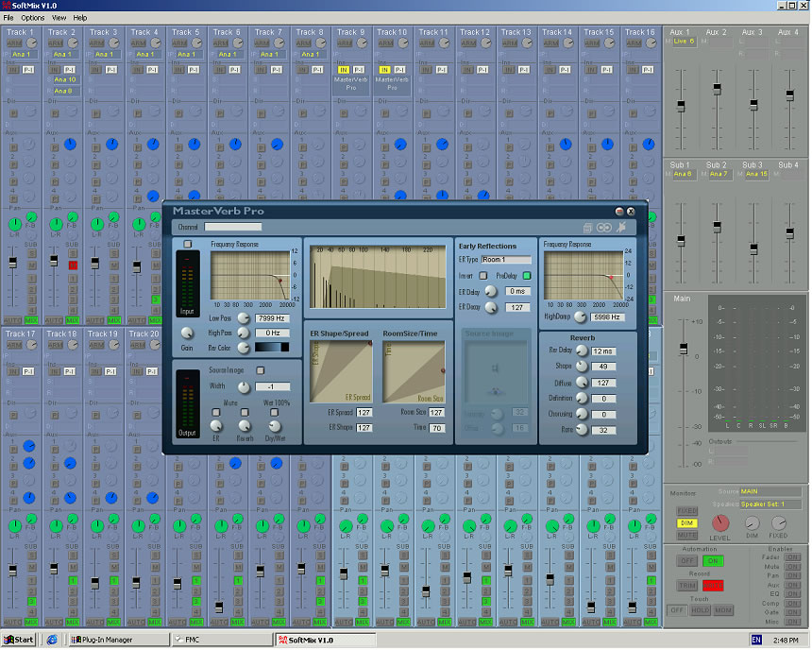Click the Dry/Wet knob
The width and height of the screenshot is (812, 650).
tap(275, 426)
